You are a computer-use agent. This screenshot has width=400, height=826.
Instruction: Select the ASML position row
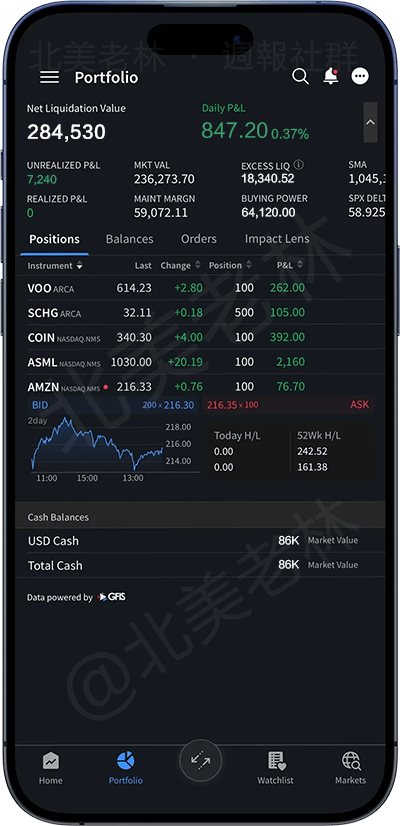click(x=200, y=362)
